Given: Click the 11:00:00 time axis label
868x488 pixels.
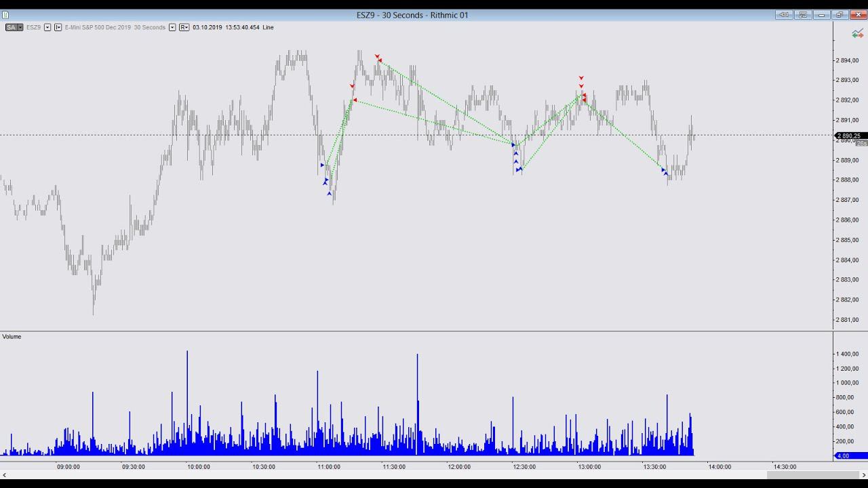Looking at the screenshot, I should point(329,466).
